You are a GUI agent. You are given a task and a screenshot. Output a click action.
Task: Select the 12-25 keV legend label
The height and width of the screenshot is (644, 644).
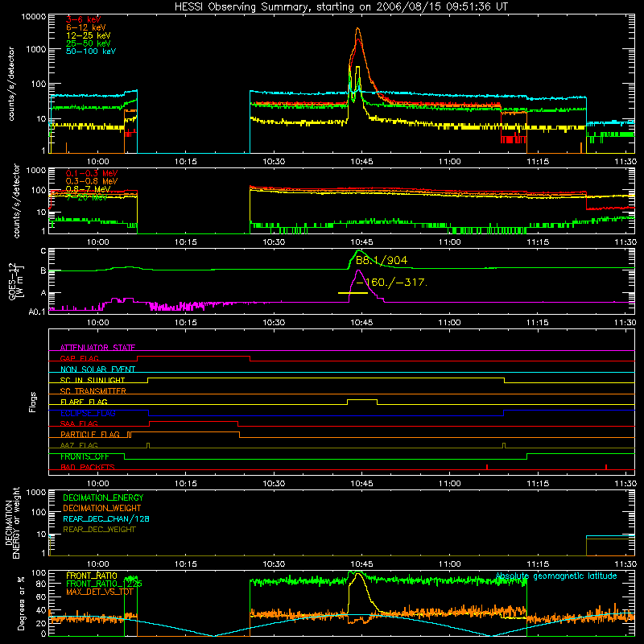tap(88, 35)
